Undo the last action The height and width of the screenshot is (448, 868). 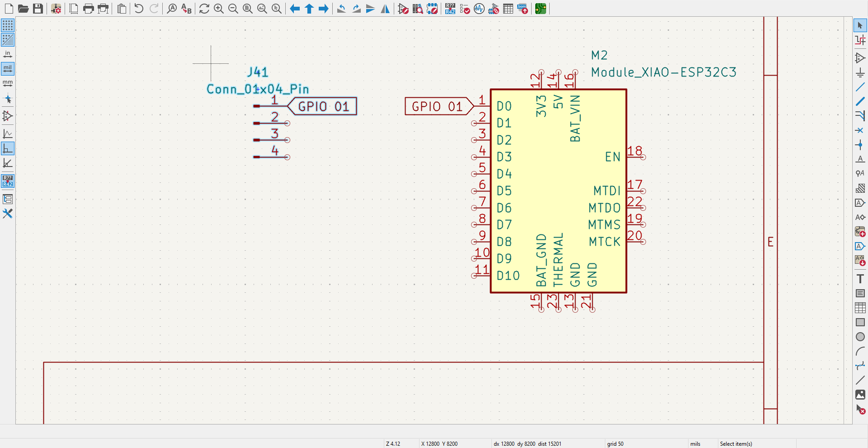(139, 9)
